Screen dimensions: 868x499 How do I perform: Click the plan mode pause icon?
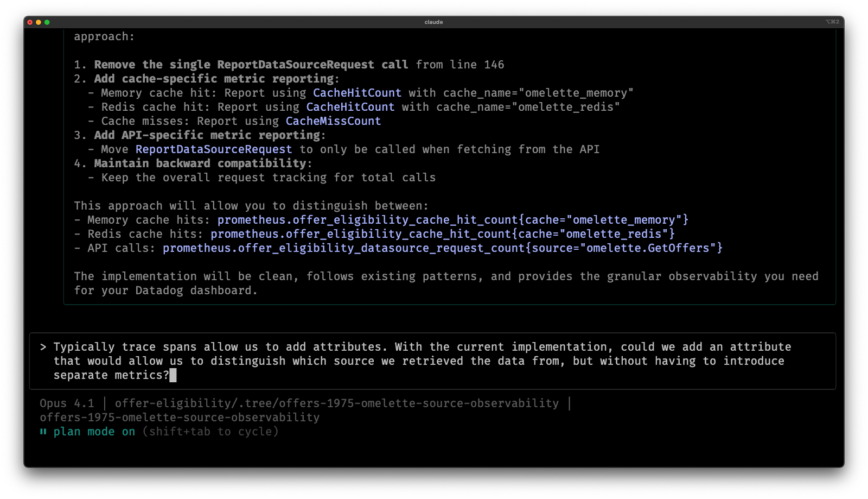pos(43,432)
